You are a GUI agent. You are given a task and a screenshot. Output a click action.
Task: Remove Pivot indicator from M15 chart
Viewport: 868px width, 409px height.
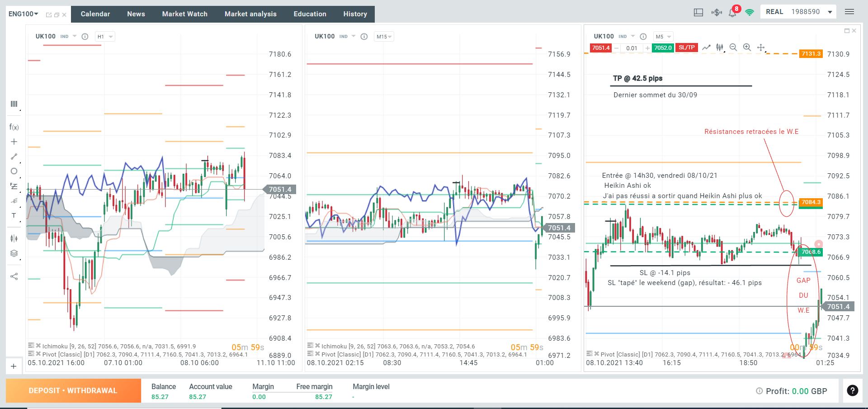[x=318, y=354]
